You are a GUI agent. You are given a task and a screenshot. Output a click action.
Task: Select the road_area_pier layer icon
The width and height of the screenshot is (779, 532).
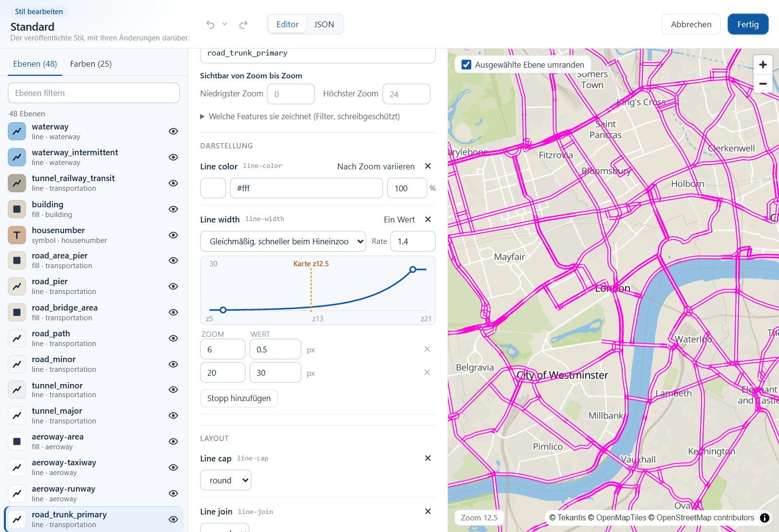coord(17,260)
